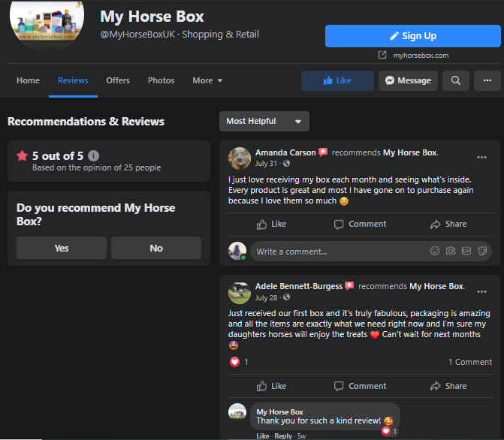
Task: Open the Photos tab
Action: [161, 80]
